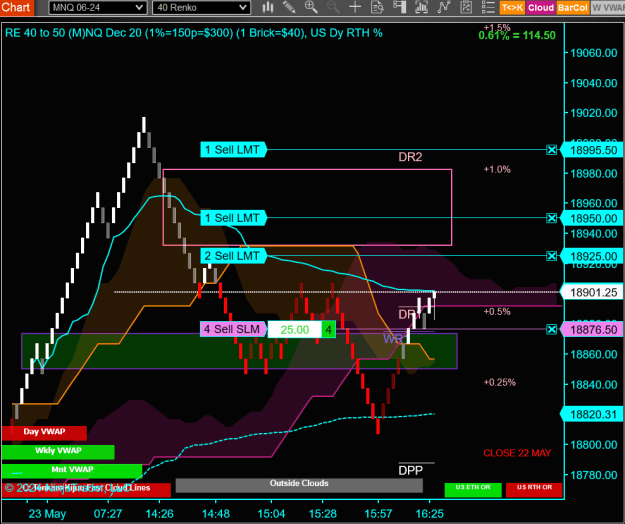Viewport: 625px width, 524px height.
Task: Click the green 4 quantity box
Action: (x=328, y=330)
